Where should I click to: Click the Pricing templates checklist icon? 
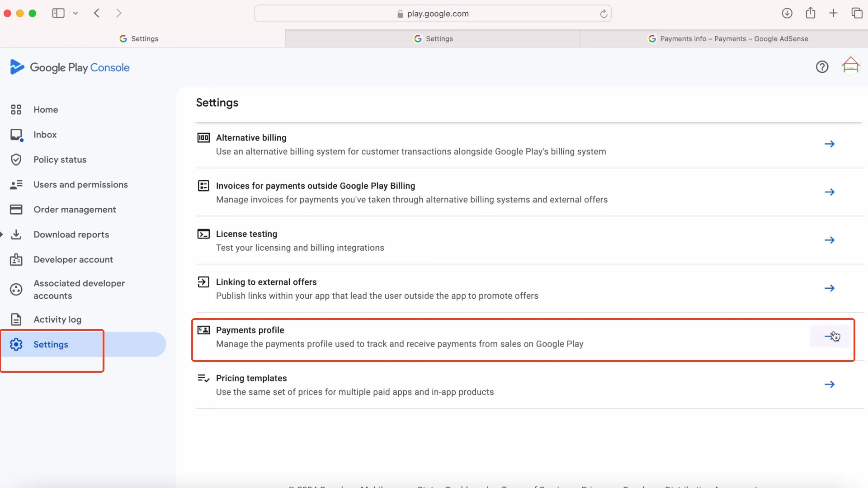point(203,378)
